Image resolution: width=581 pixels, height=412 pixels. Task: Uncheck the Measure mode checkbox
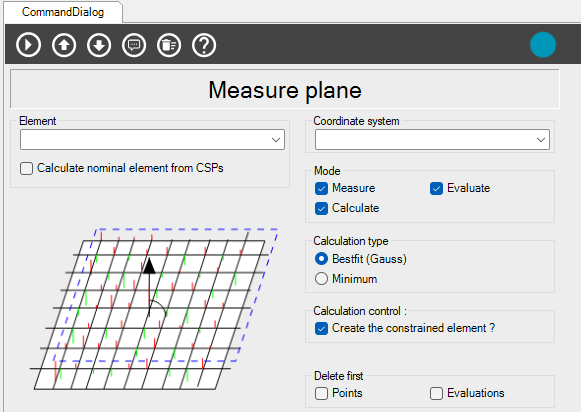(321, 188)
